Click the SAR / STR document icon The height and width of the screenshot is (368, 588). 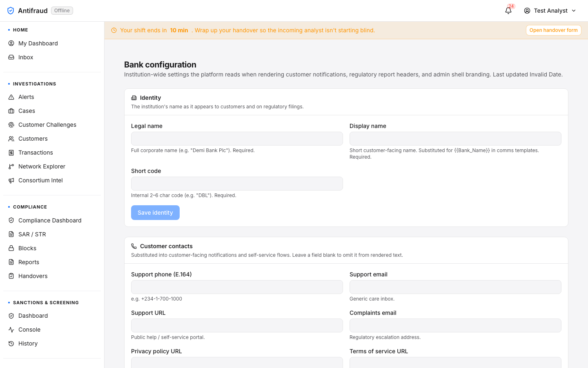(x=11, y=234)
